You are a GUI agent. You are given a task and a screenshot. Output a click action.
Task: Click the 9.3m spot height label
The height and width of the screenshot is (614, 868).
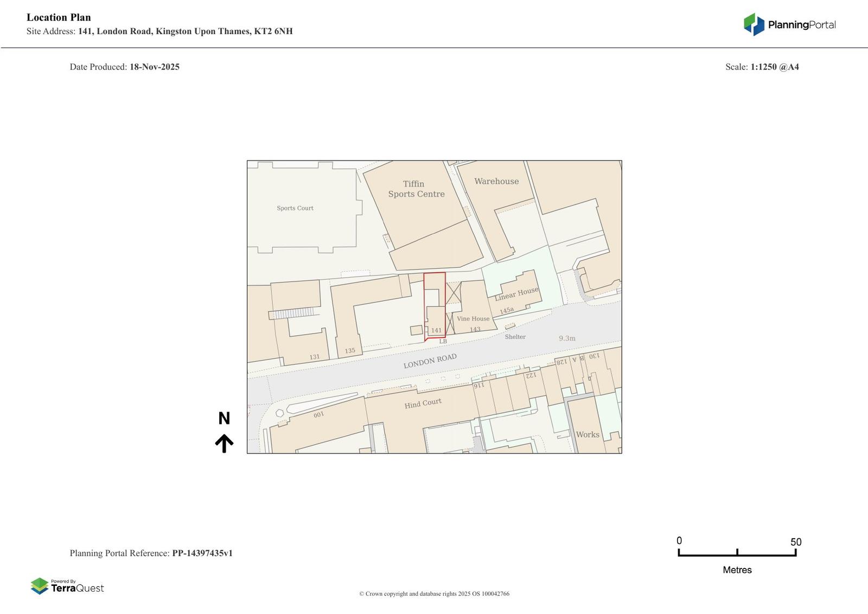pos(567,338)
